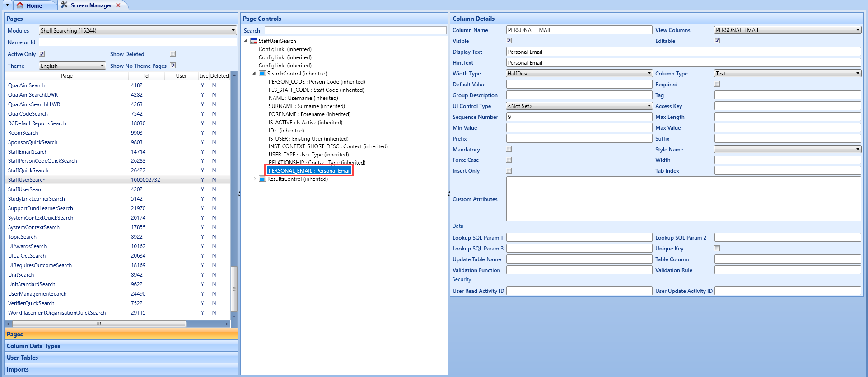Open the Style Name dropdown
The width and height of the screenshot is (868, 377).
click(788, 149)
